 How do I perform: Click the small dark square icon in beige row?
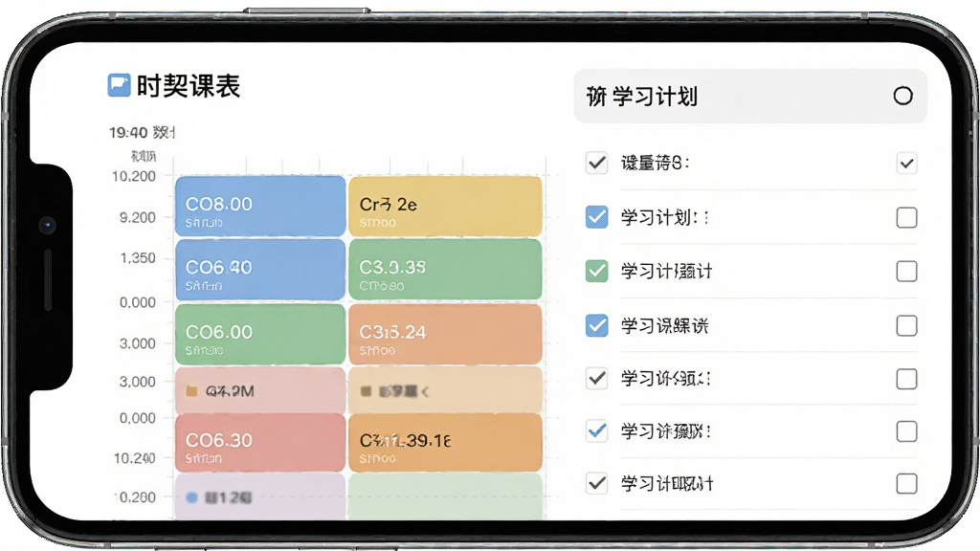pos(367,391)
